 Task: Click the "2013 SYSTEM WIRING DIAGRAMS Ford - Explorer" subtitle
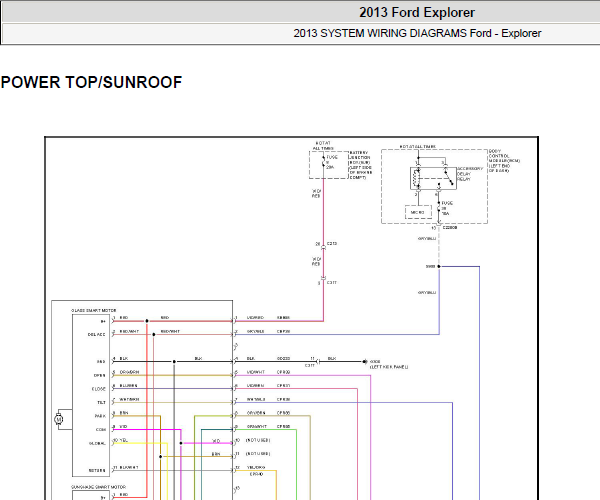point(417,33)
